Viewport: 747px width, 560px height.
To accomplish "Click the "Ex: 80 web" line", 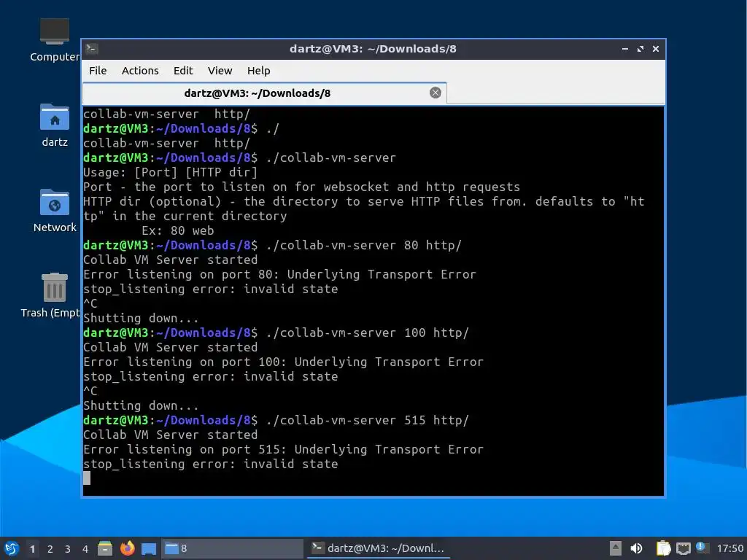I will coord(178,230).
